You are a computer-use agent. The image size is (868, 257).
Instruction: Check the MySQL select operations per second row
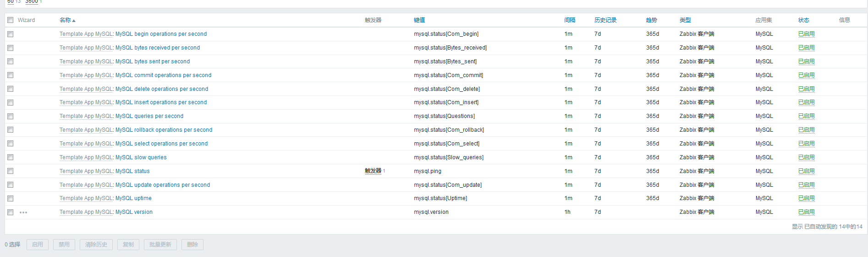(10, 144)
